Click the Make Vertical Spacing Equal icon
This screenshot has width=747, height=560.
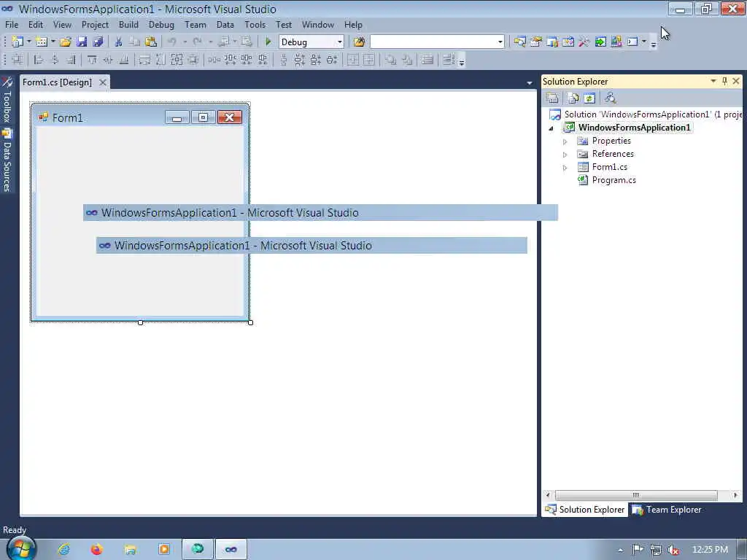click(284, 60)
